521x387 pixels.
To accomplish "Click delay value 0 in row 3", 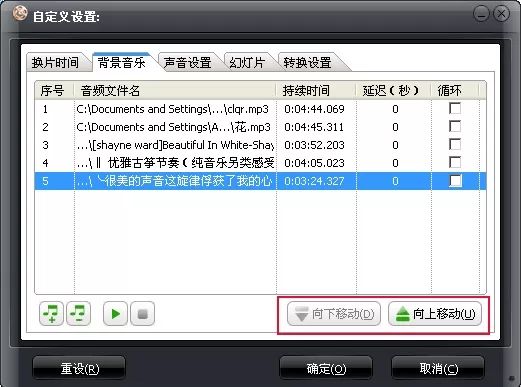I will 395,145.
